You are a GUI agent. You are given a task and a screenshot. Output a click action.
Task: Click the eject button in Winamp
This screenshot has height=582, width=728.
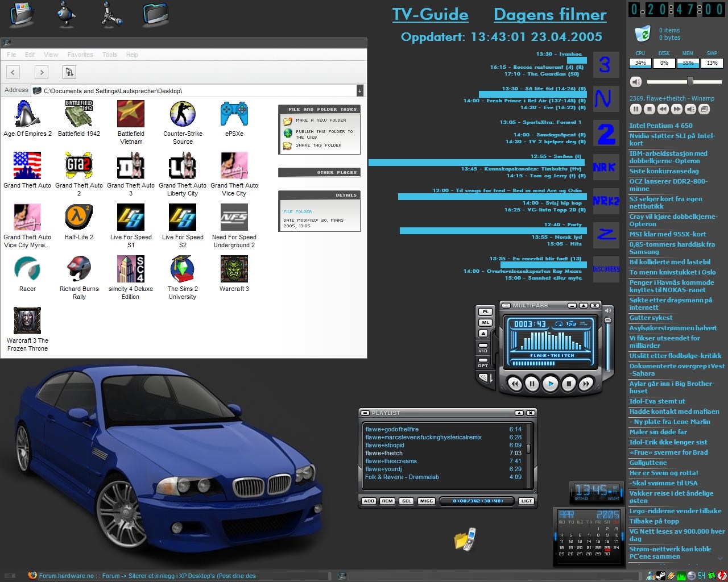(x=483, y=334)
